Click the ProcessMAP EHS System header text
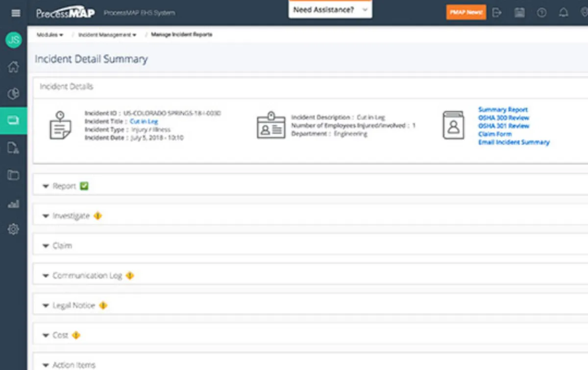 point(139,13)
